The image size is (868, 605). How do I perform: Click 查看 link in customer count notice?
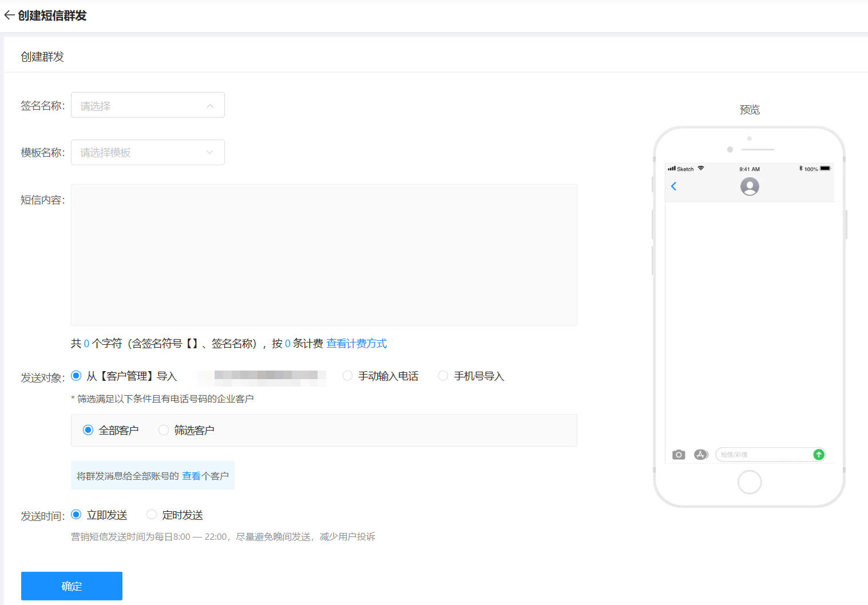(x=191, y=476)
